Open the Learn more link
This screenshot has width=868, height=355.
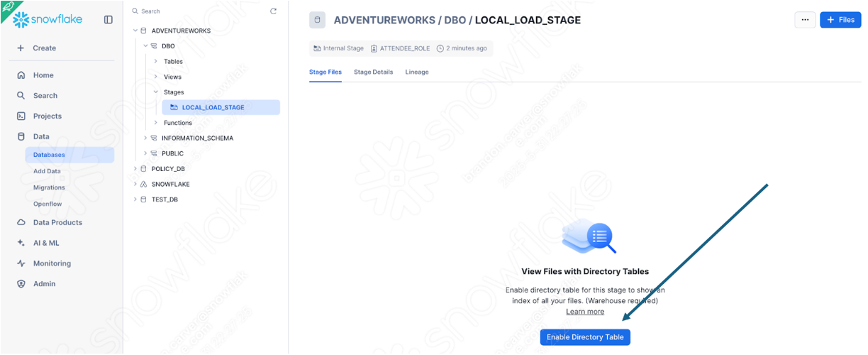585,312
